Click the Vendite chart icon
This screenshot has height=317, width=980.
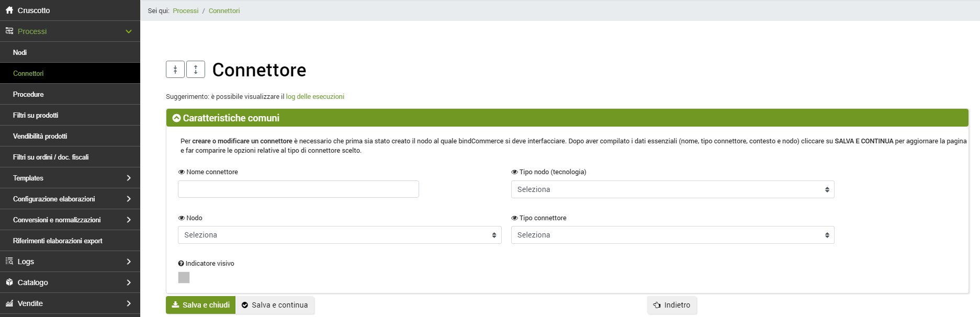pyautogui.click(x=9, y=303)
